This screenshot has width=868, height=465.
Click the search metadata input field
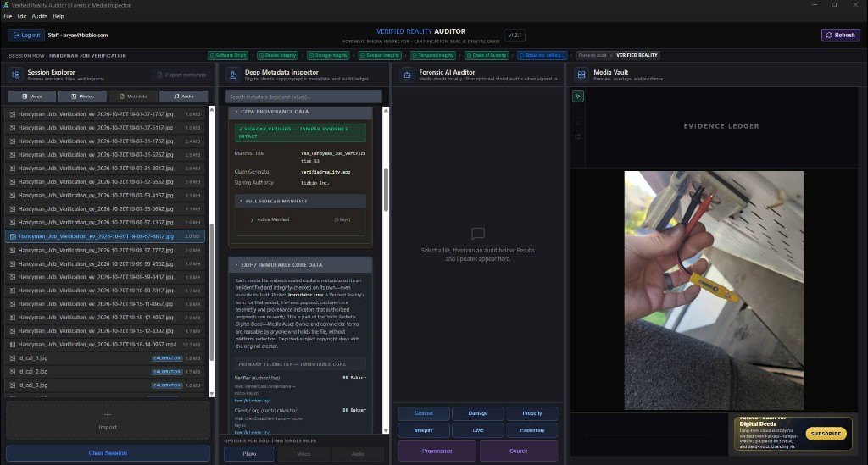[303, 97]
